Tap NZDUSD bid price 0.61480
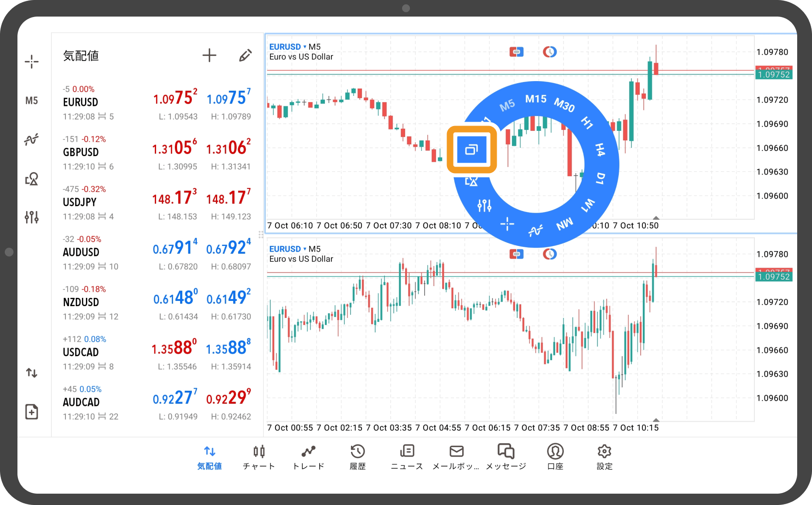This screenshot has height=505, width=812. pos(175,297)
